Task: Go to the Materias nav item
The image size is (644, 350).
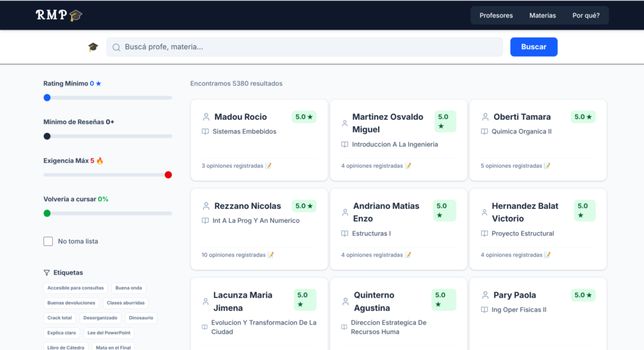Action: (x=542, y=16)
